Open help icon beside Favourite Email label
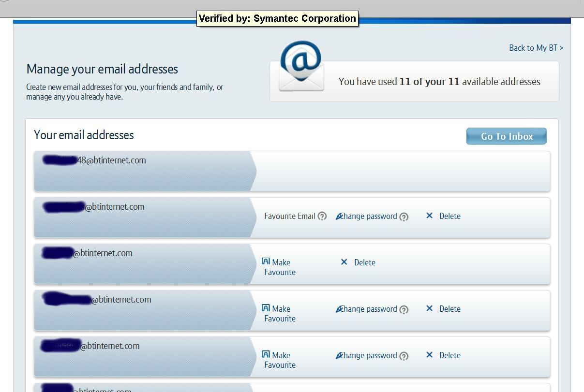584x392 pixels. tap(322, 217)
